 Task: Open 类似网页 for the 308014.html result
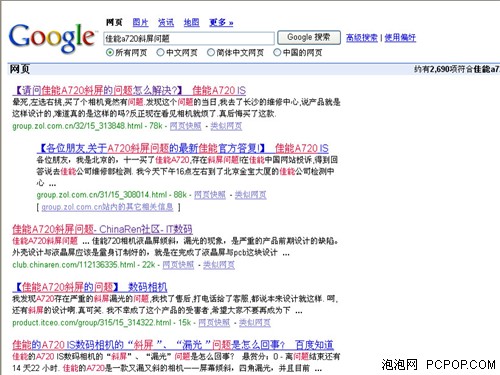click(x=251, y=195)
